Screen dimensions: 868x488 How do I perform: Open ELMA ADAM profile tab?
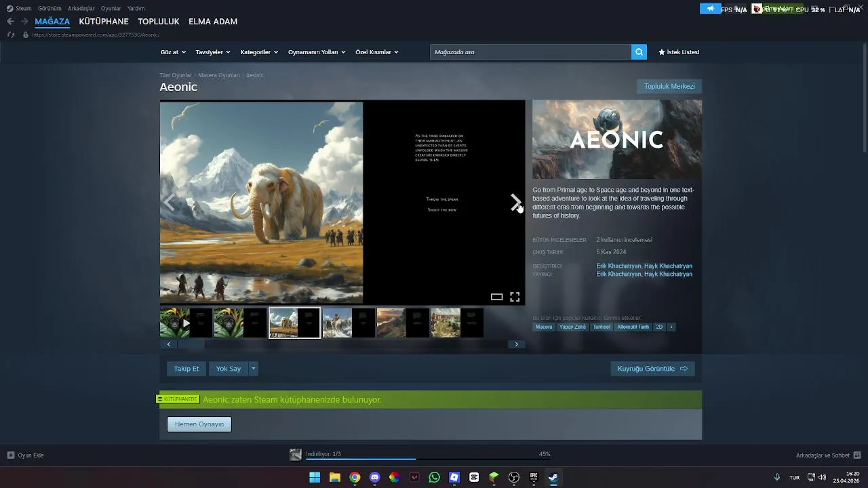213,22
